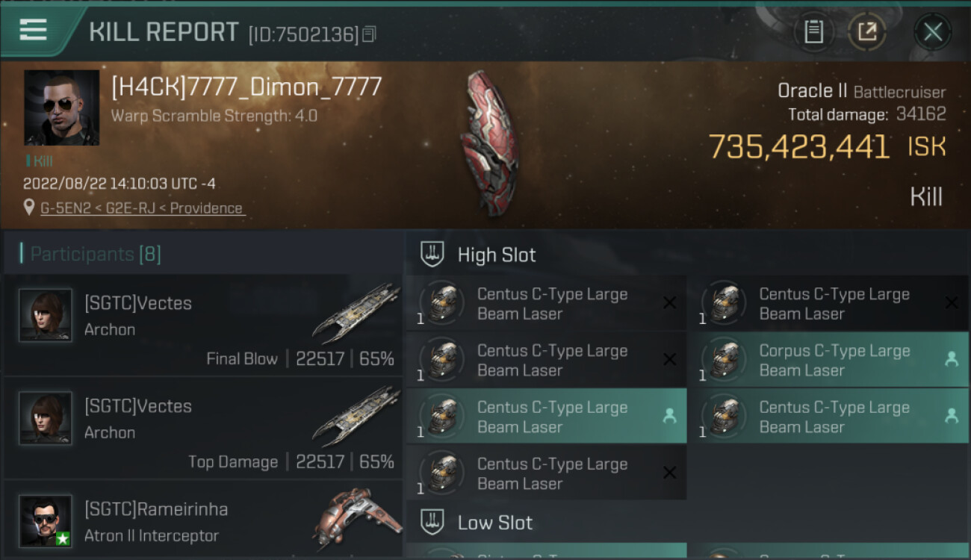The width and height of the screenshot is (971, 560).
Task: Open the clipboard notes icon
Action: [x=813, y=32]
